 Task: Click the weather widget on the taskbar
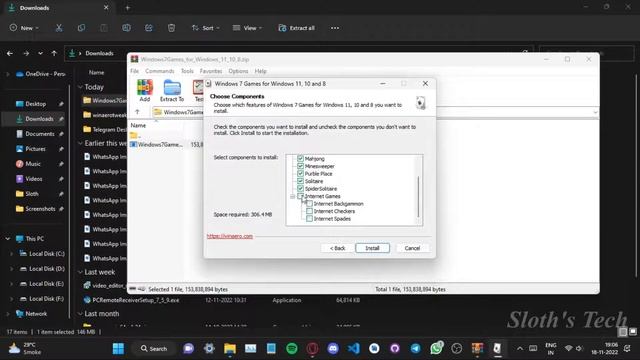[x=25, y=348]
